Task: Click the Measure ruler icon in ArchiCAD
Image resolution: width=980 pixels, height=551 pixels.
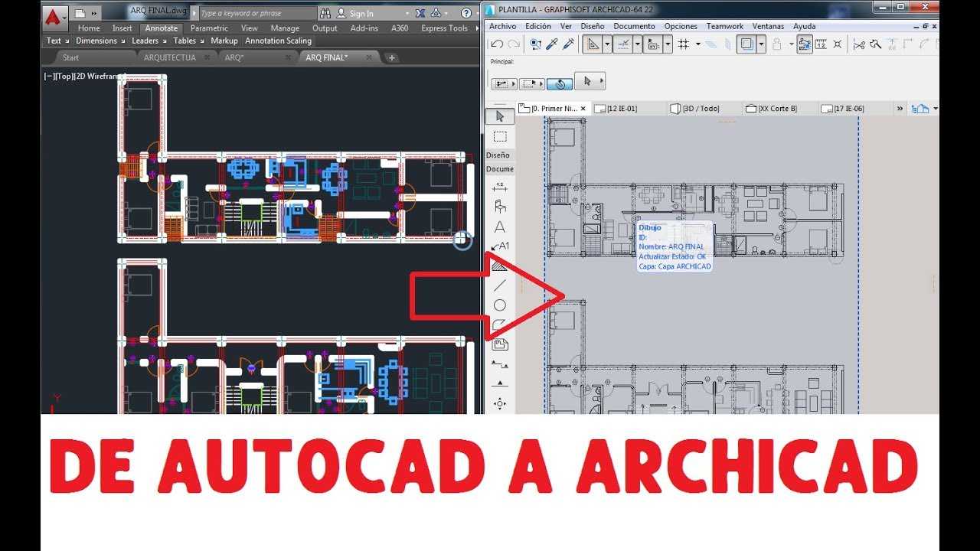Action: click(821, 44)
